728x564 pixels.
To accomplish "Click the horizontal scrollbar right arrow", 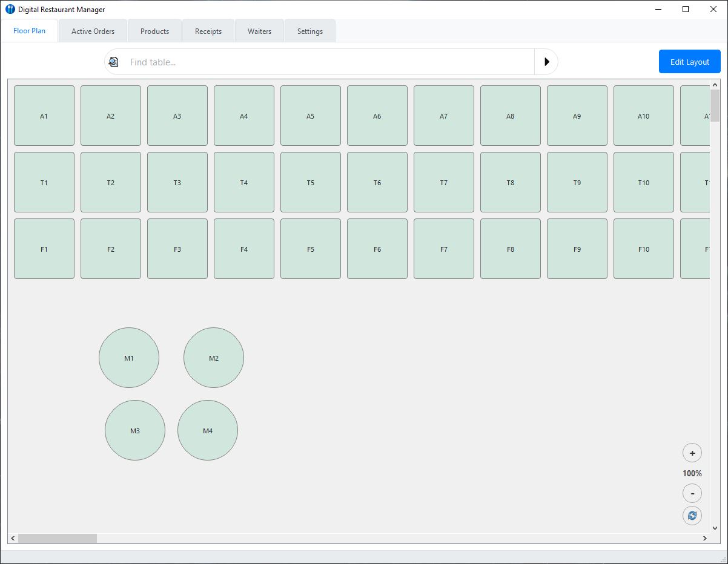I will coord(704,538).
